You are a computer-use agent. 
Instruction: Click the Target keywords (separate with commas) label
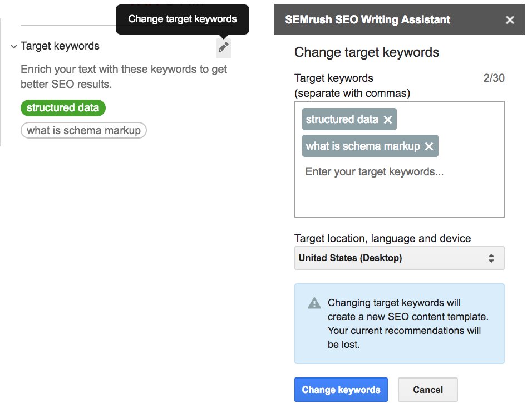[x=352, y=86]
